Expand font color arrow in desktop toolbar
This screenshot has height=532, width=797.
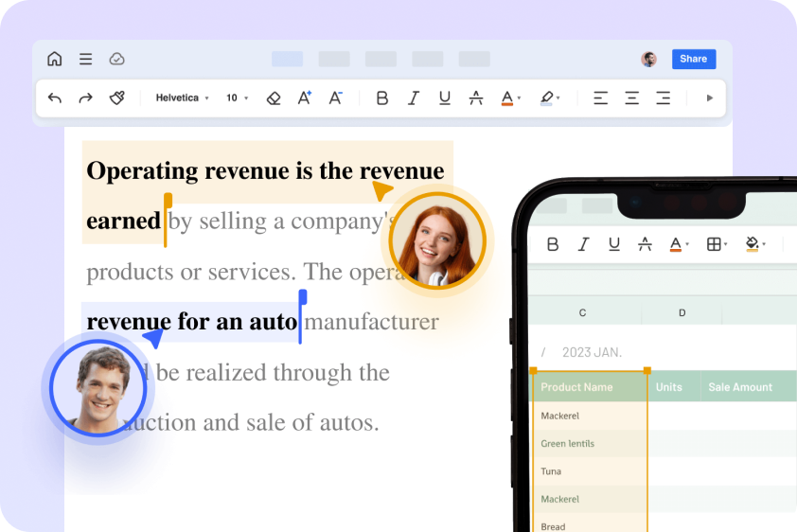[519, 98]
